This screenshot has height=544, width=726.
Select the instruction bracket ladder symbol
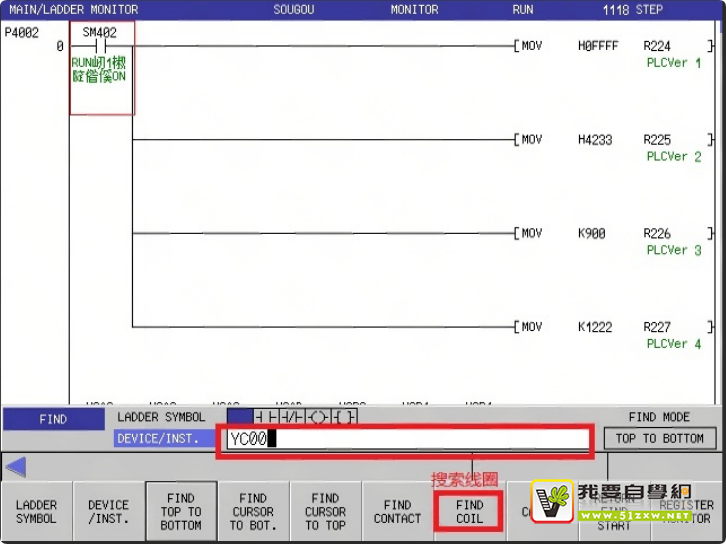coord(344,417)
